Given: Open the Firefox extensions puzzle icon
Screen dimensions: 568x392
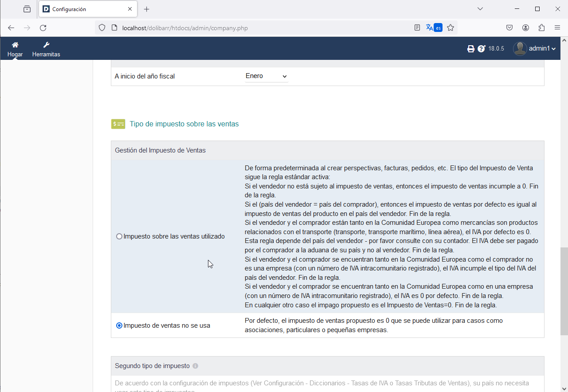Looking at the screenshot, I should (541, 27).
